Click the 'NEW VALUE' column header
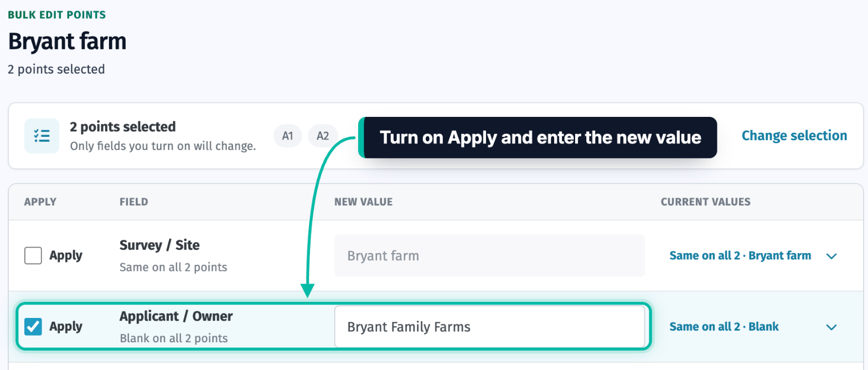868x370 pixels. click(x=363, y=202)
